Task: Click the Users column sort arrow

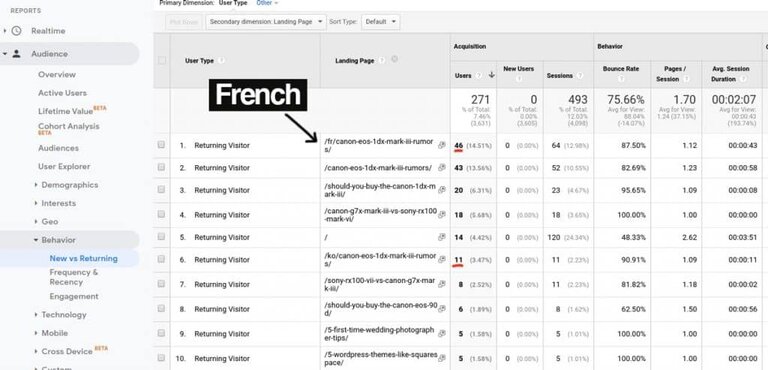Action: [x=491, y=75]
